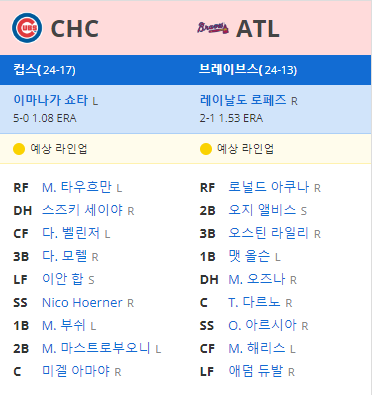
Task: Click on 오지 앨비스 player link
Action: click(x=262, y=210)
